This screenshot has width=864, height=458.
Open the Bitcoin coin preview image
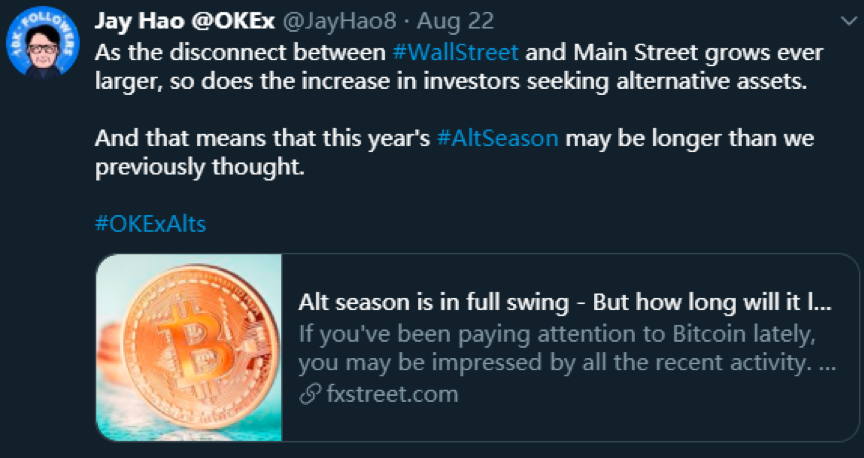(x=189, y=347)
